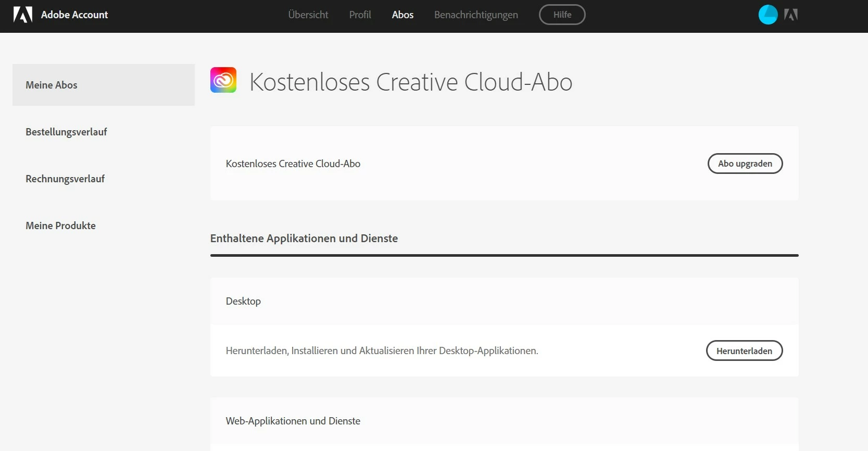
Task: Open the Benachrichtigungen tab
Action: (476, 15)
